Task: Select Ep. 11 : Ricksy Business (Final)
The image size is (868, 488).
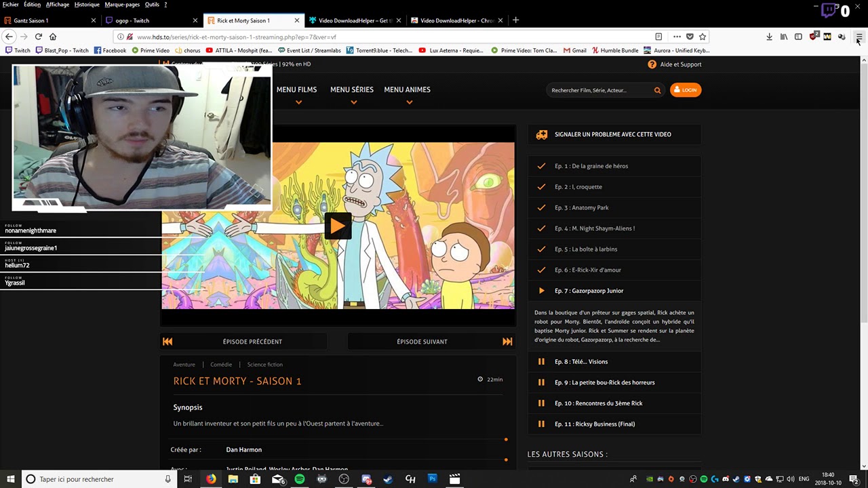Action: (614, 424)
